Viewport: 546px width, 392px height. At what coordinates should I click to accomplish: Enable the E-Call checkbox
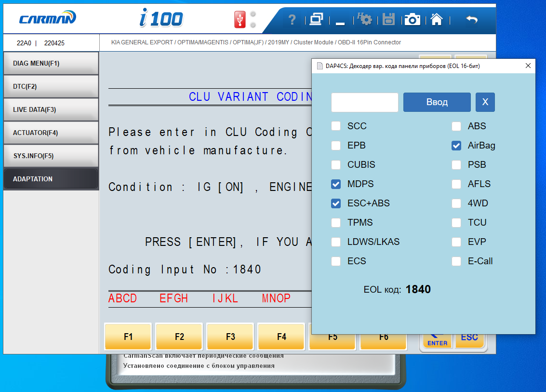(x=456, y=261)
